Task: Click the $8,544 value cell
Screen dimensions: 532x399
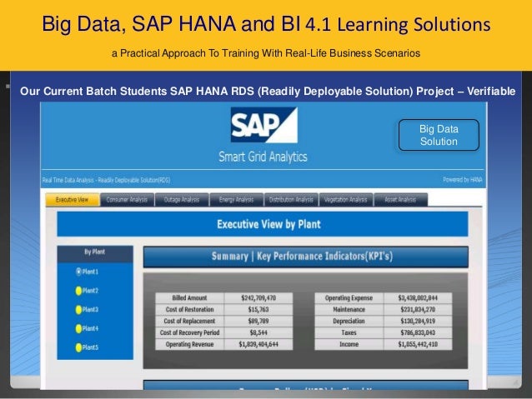Action: coord(258,332)
